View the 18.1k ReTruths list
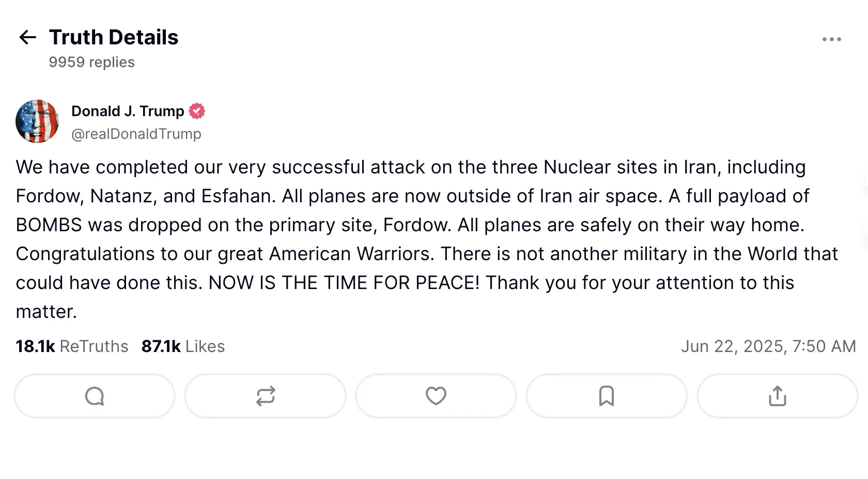 click(x=72, y=346)
